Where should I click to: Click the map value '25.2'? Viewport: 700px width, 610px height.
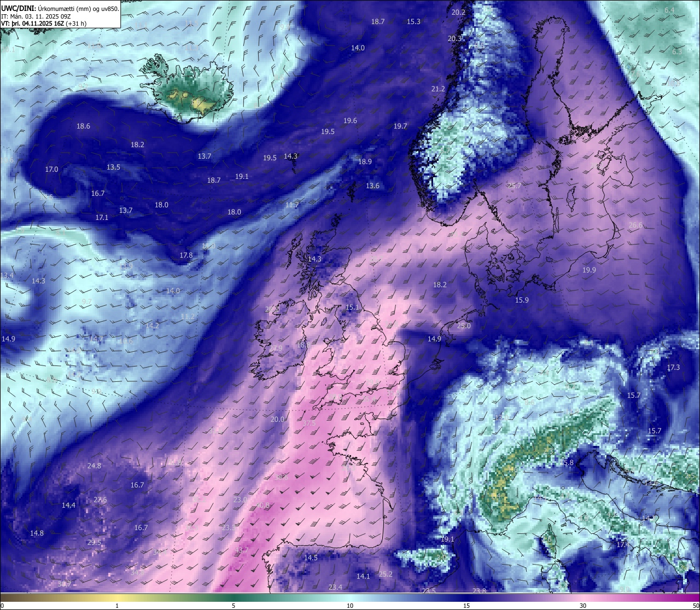point(386,574)
